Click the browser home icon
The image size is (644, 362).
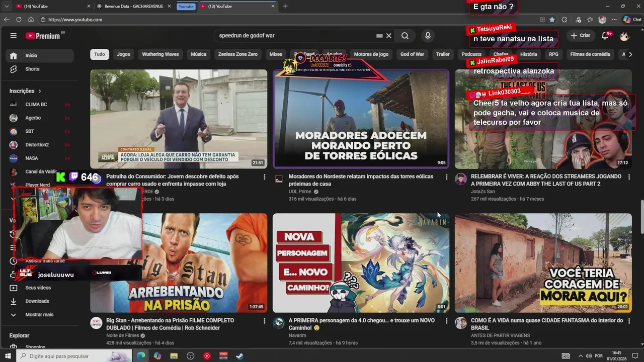31,20
